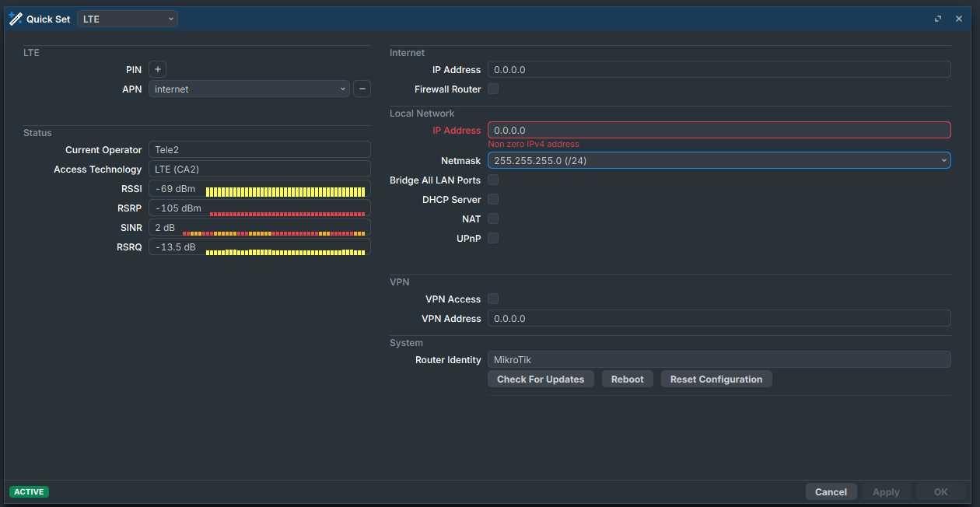The image size is (980, 507).
Task: Remove the APN with the minus button
Action: [362, 89]
